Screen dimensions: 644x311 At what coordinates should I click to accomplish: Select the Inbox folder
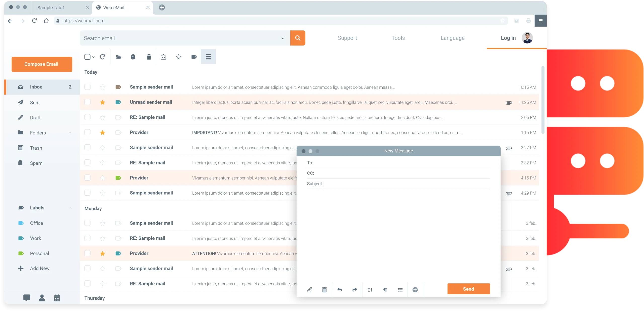[42, 87]
